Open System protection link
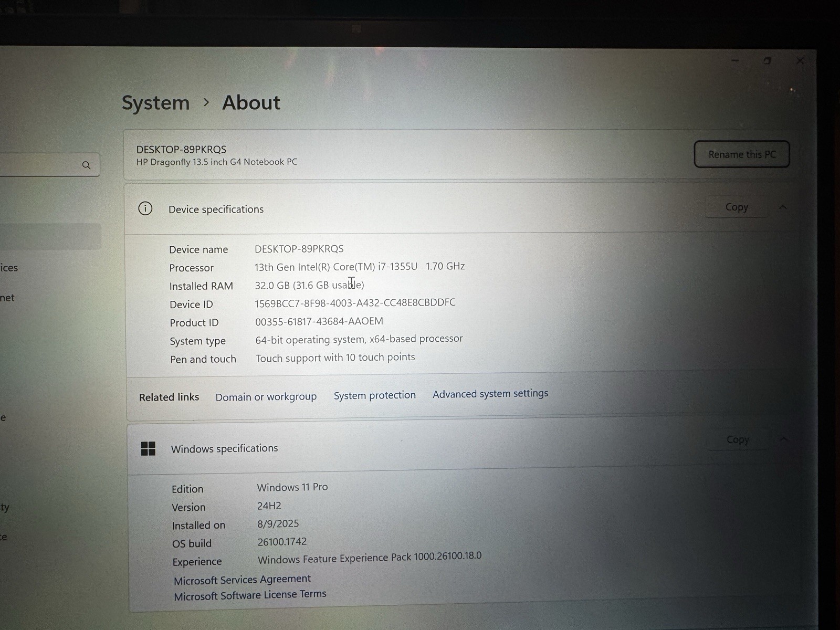The height and width of the screenshot is (630, 840). [375, 395]
